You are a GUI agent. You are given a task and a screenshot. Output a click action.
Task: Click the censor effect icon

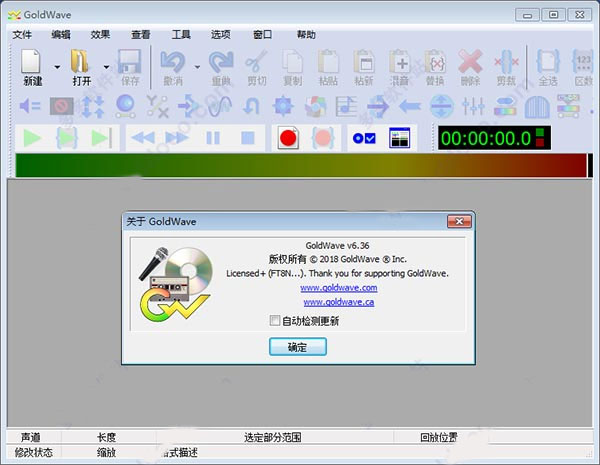pyautogui.click(x=61, y=106)
